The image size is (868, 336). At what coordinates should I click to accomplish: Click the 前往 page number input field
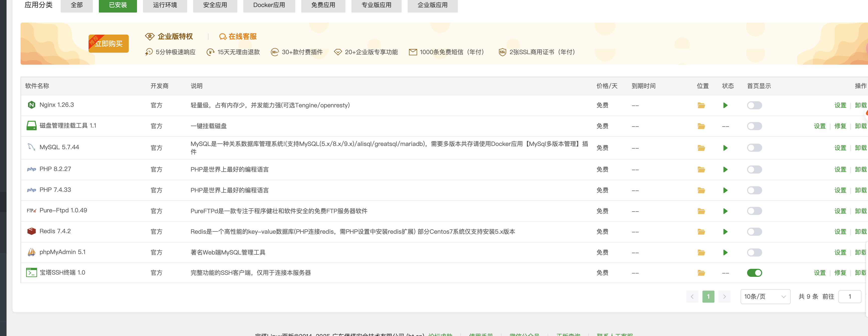point(849,297)
